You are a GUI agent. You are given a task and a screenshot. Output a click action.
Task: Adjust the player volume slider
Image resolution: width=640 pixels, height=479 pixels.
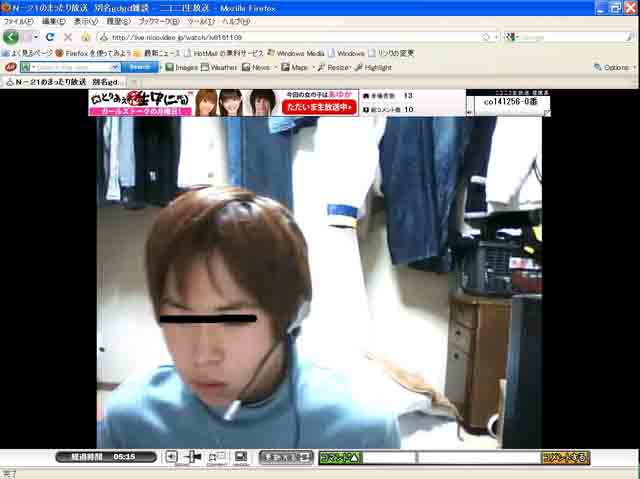click(195, 457)
